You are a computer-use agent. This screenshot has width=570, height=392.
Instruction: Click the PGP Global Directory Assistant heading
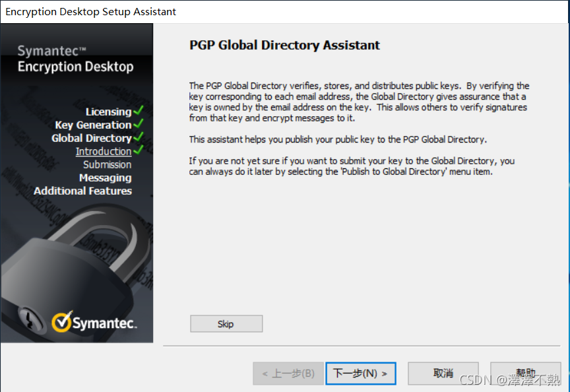[x=284, y=45]
